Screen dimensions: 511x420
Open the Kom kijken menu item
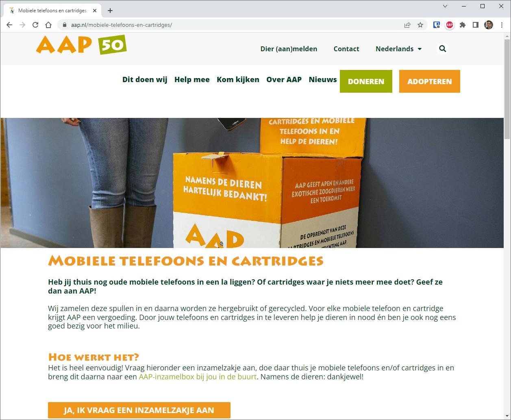pos(238,80)
